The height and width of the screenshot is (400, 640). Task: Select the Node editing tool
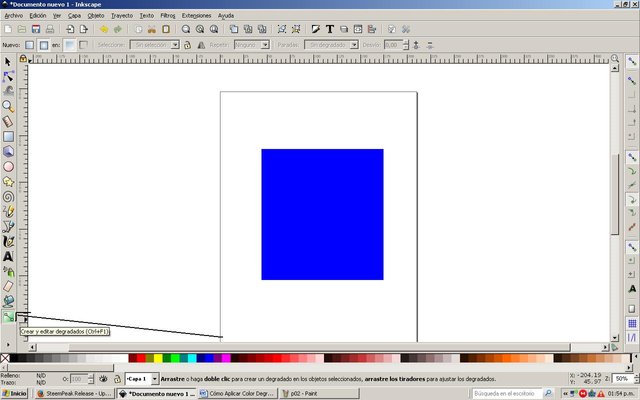click(8, 77)
